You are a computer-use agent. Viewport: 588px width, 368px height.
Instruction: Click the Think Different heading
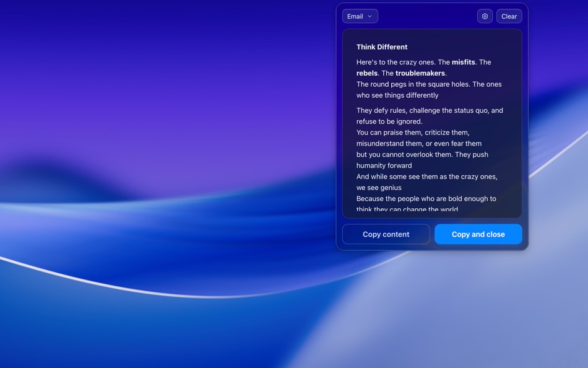(381, 46)
